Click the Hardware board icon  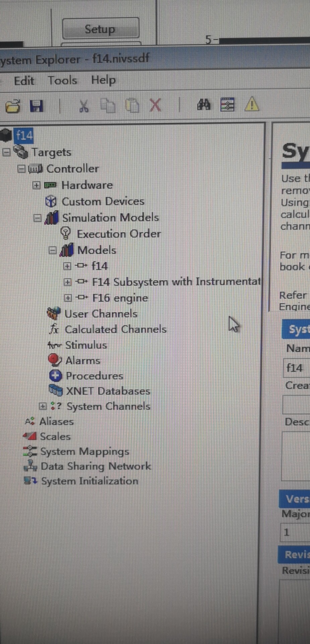[51, 185]
